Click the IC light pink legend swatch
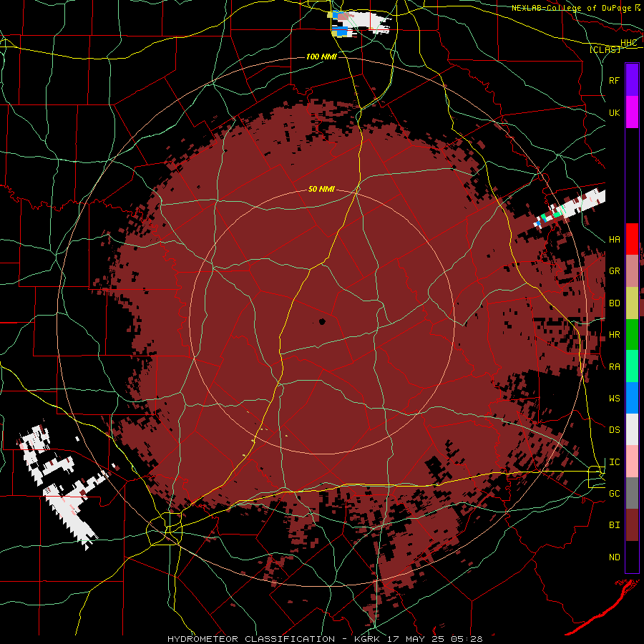644x644 pixels. click(x=632, y=462)
